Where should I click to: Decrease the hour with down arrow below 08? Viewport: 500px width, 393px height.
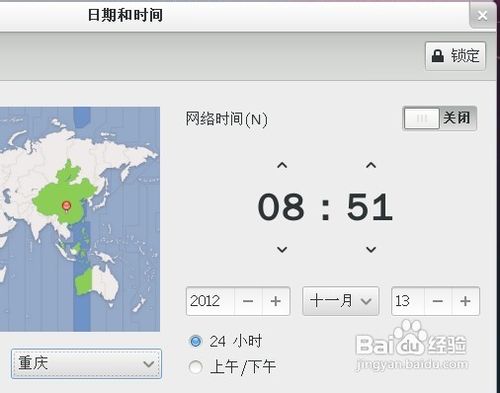(x=282, y=249)
